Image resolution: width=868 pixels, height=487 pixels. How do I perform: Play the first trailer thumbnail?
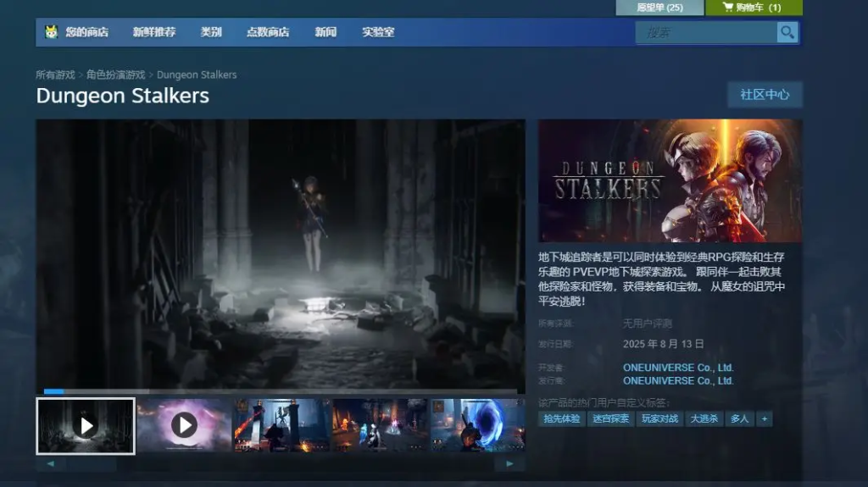(86, 425)
